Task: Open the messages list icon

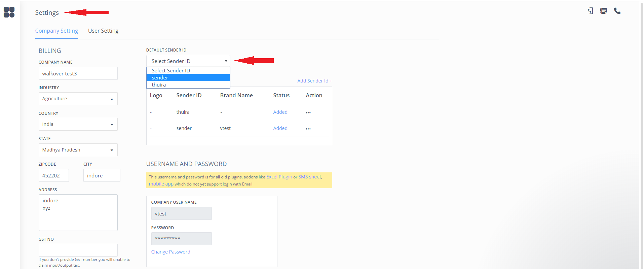Action: click(603, 11)
